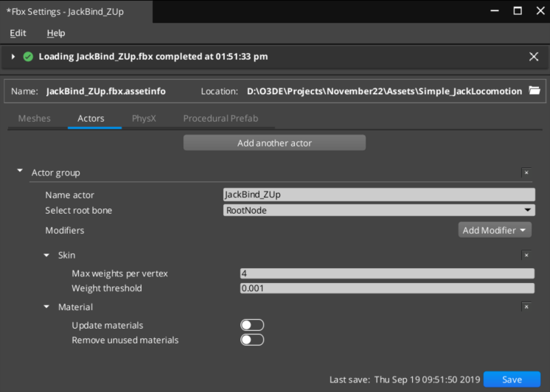The height and width of the screenshot is (392, 550).
Task: Open the Add Modifier dropdown
Action: click(x=495, y=231)
